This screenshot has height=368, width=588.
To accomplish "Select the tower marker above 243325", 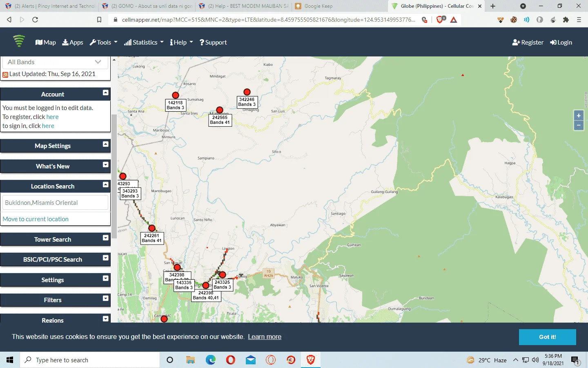I will tap(223, 275).
